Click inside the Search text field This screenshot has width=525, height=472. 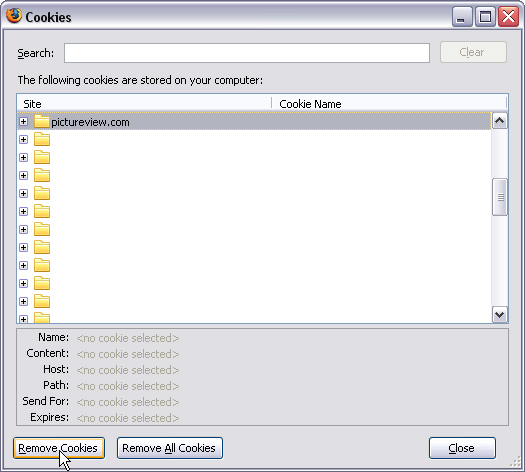pos(247,53)
